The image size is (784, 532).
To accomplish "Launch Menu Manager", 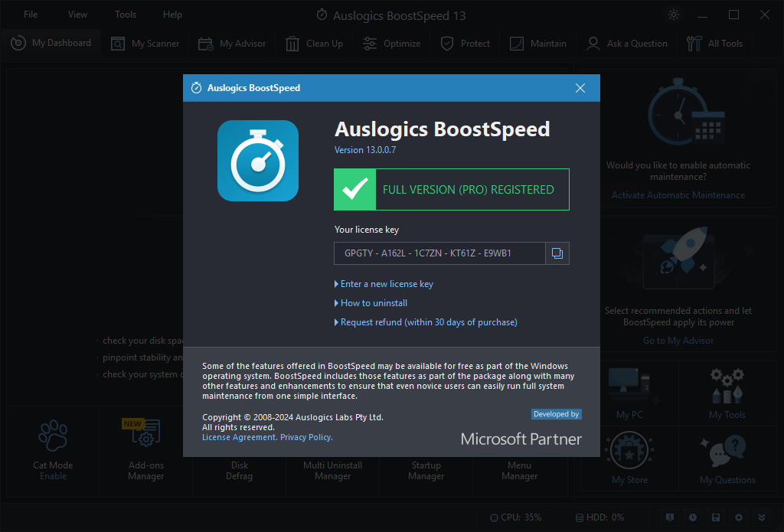I will (520, 471).
